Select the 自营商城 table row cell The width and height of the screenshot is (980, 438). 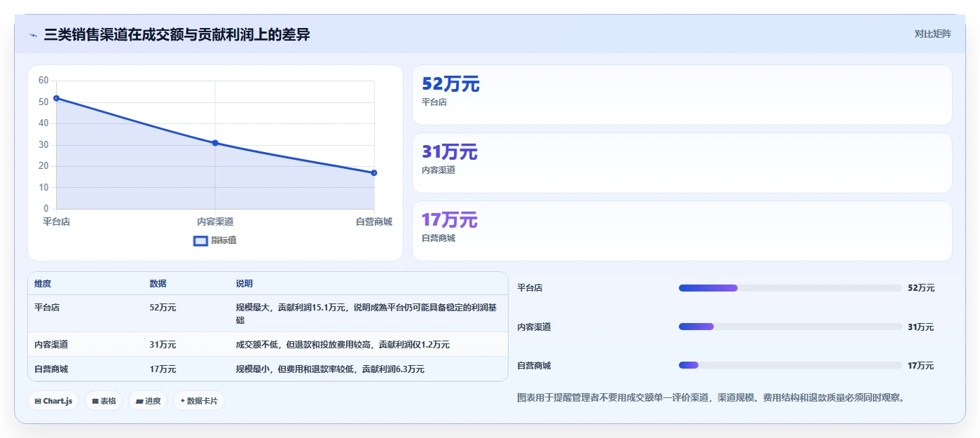coord(51,369)
